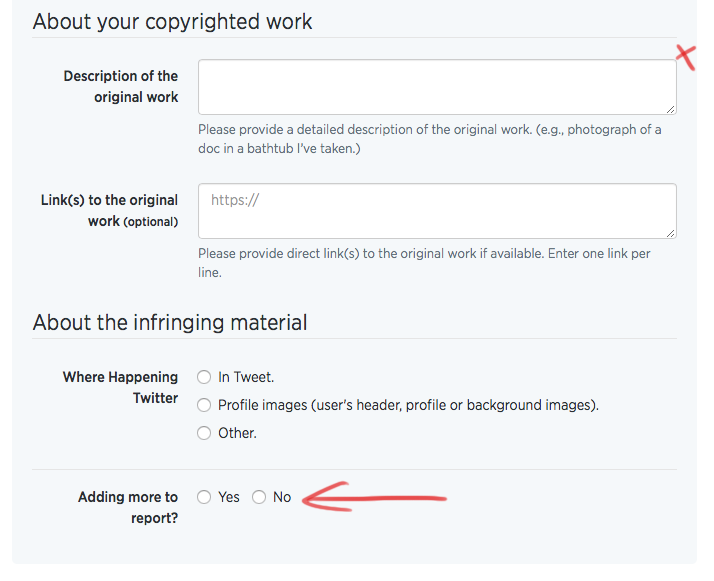Click the 'Description of the original work' label
714x581 pixels.
pos(121,87)
